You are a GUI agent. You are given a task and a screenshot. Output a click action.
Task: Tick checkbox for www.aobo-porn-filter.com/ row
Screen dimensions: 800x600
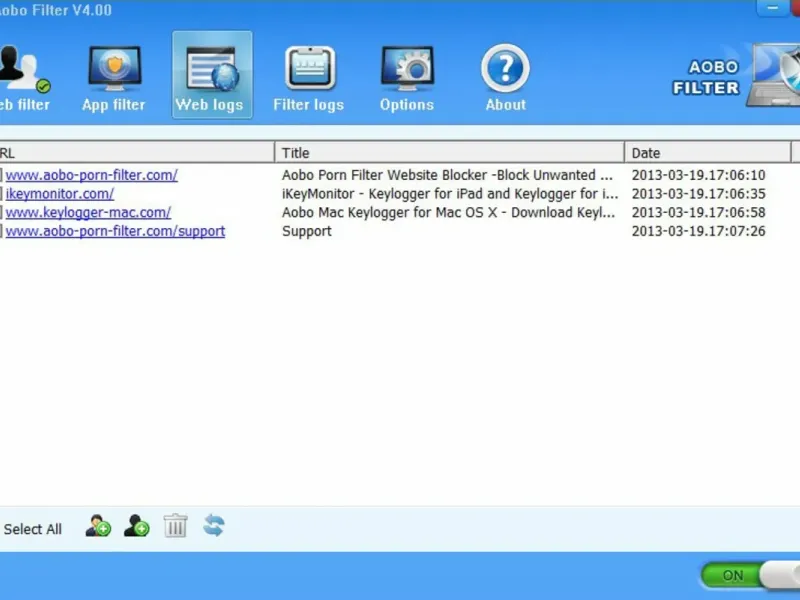coord(1,175)
